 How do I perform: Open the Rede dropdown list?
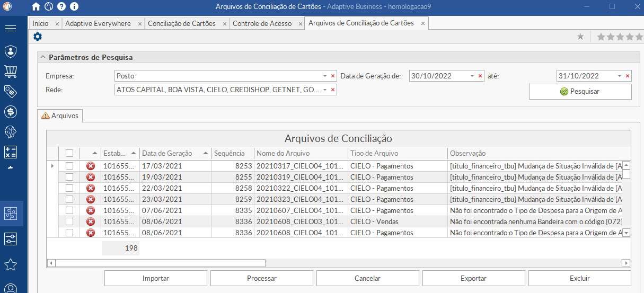(325, 90)
